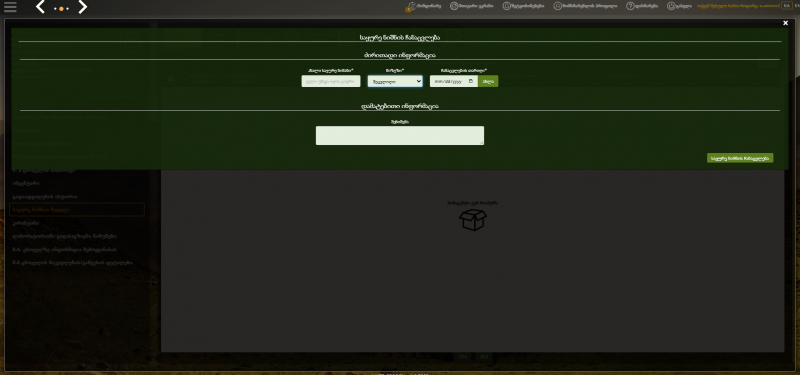This screenshot has width=800, height=375.
Task: Click green button beside date field
Action: pos(488,81)
